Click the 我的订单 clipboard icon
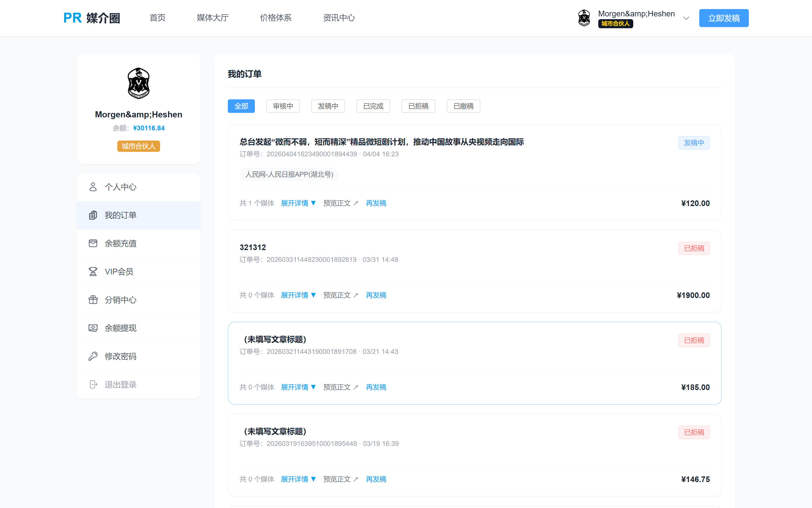This screenshot has height=508, width=812. point(93,215)
